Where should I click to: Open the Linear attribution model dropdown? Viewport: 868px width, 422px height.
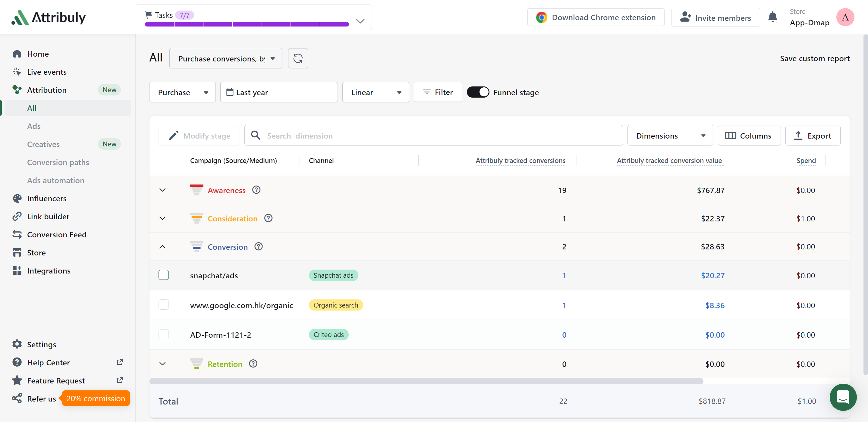click(375, 92)
